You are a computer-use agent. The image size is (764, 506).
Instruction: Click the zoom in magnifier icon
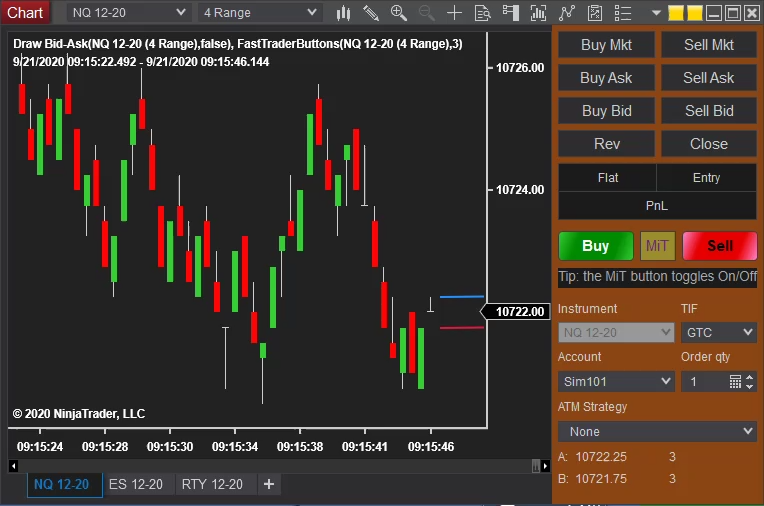[x=399, y=13]
